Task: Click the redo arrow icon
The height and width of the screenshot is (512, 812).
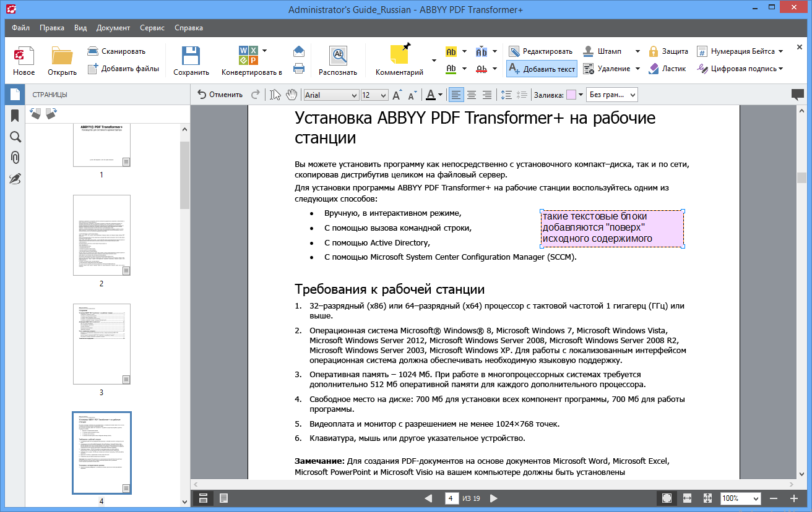Action: pyautogui.click(x=255, y=95)
